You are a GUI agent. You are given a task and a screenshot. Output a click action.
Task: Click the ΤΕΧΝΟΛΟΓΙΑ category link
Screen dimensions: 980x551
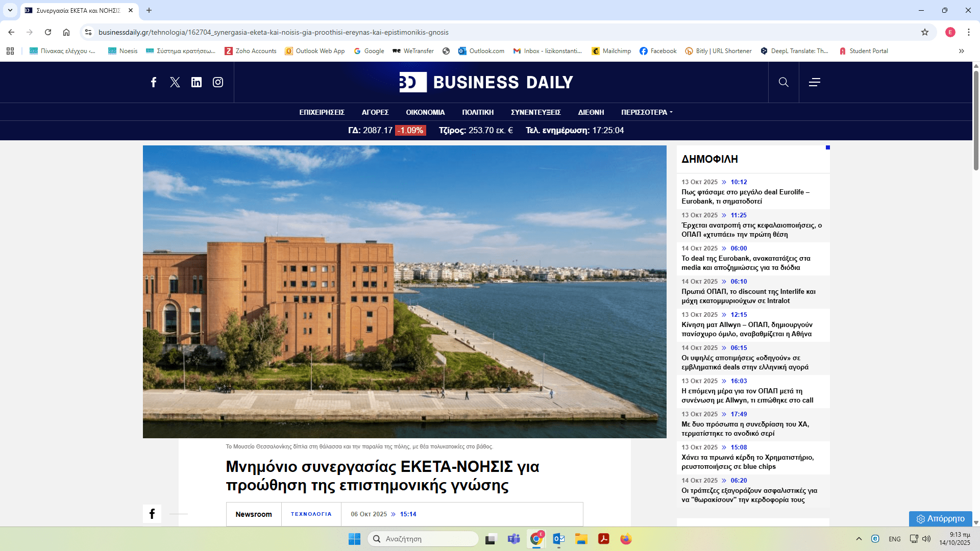click(x=311, y=514)
